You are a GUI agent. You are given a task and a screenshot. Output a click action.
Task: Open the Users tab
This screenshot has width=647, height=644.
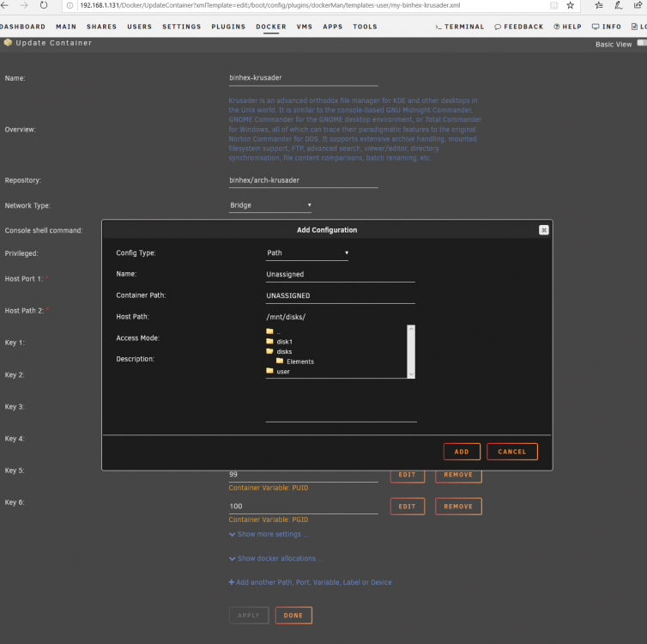[140, 27]
